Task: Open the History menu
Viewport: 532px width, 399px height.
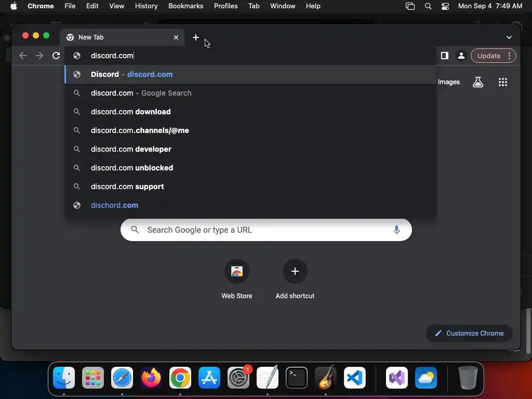Action: pyautogui.click(x=146, y=6)
